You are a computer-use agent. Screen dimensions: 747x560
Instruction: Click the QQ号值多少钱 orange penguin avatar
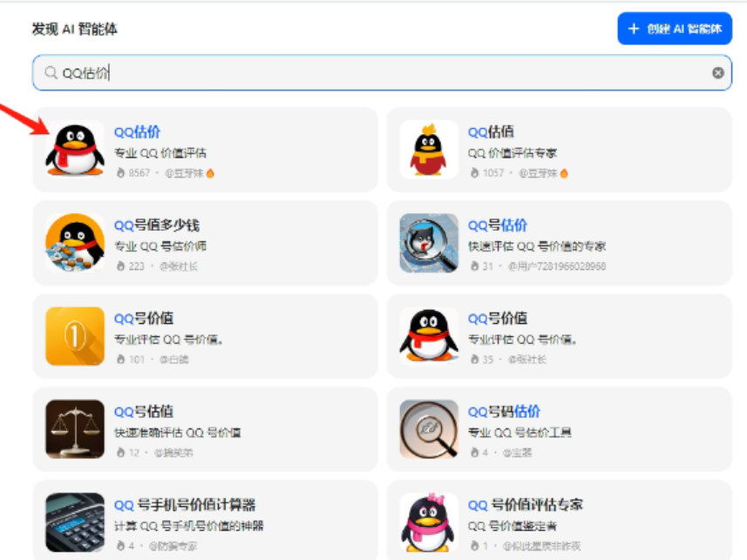click(75, 243)
